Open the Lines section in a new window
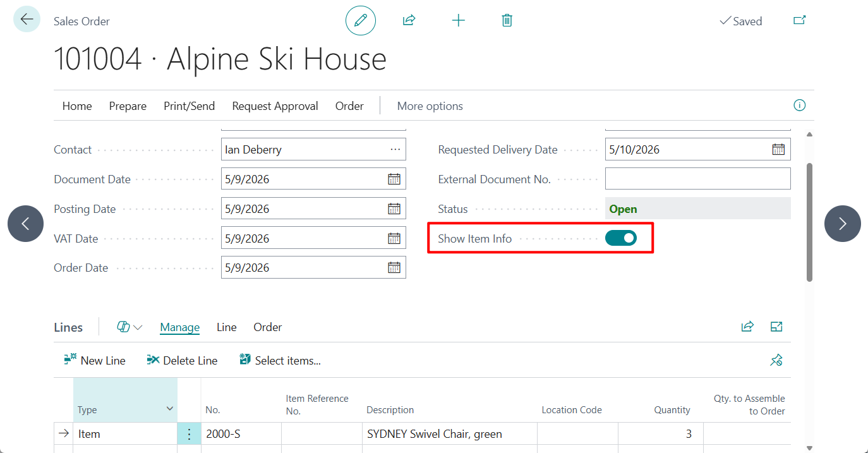 tap(776, 327)
